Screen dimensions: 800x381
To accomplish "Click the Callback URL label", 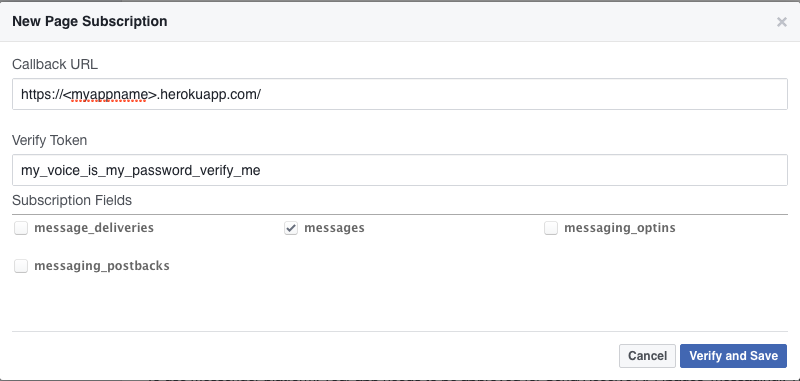I will (x=55, y=64).
